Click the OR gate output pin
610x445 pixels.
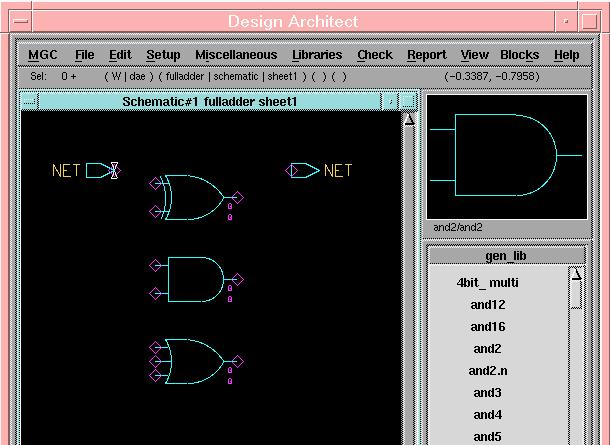pos(238,361)
